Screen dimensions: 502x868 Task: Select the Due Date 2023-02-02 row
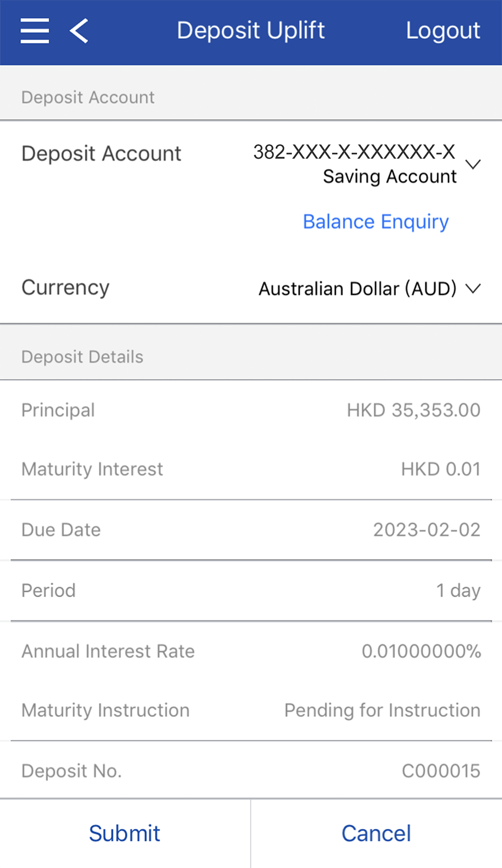click(251, 530)
